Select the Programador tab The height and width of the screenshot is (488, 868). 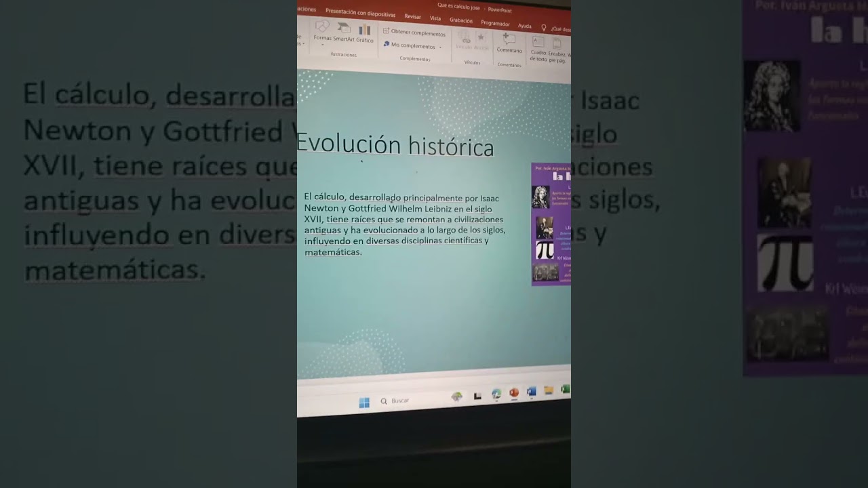495,23
